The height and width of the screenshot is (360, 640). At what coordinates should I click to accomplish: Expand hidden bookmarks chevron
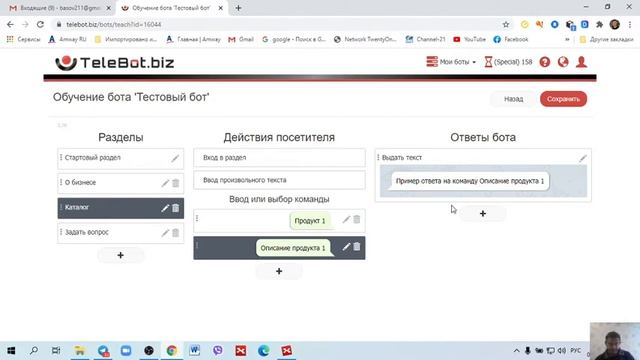(567, 40)
